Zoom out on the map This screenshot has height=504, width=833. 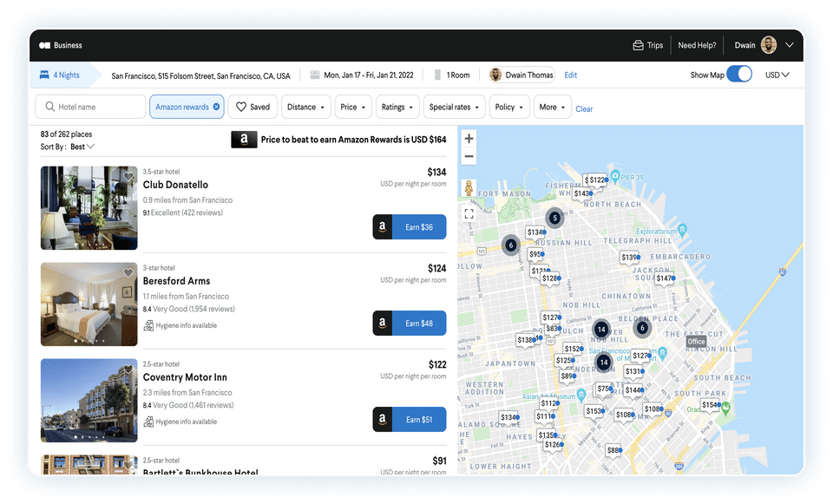pyautogui.click(x=469, y=156)
